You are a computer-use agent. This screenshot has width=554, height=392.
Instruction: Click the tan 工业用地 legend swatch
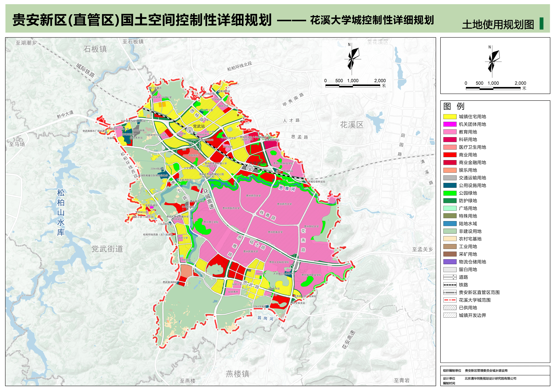tap(450, 246)
